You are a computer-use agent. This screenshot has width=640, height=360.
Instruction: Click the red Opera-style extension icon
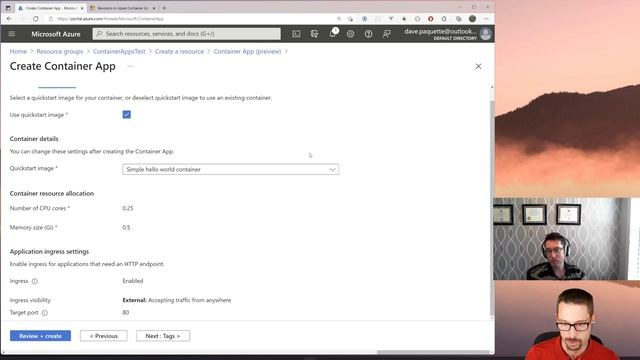click(431, 19)
